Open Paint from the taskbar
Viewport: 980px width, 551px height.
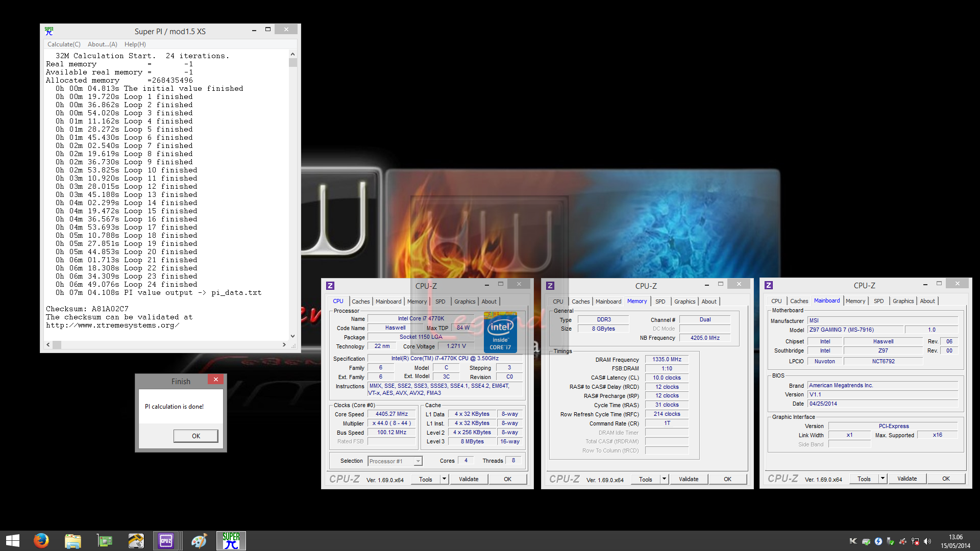199,541
